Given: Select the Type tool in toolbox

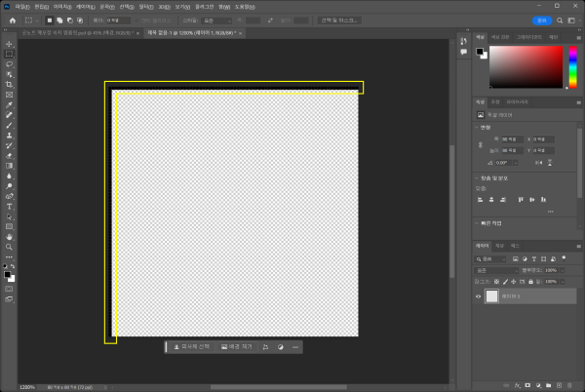Looking at the screenshot, I should [9, 207].
